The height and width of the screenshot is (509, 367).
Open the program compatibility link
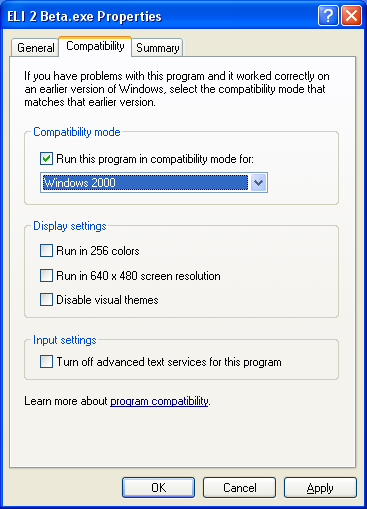click(x=159, y=401)
